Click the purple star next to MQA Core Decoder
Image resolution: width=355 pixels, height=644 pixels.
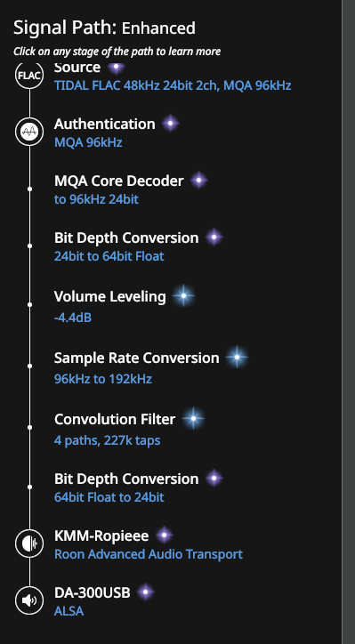[199, 181]
